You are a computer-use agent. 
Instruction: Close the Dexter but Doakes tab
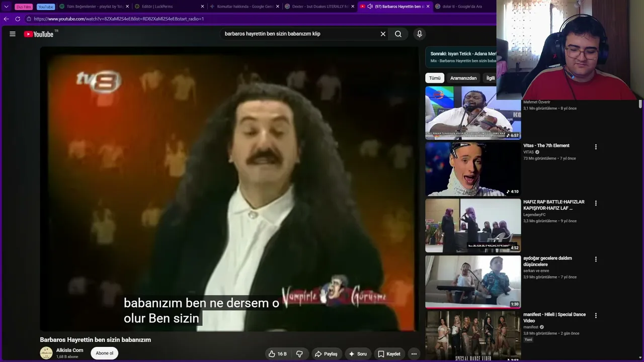(353, 7)
